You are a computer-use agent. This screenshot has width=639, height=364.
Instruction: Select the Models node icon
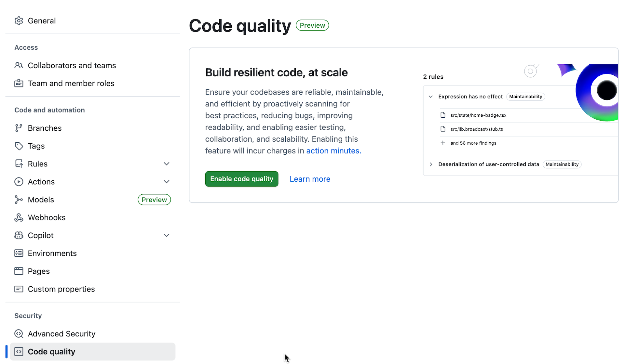point(19,199)
